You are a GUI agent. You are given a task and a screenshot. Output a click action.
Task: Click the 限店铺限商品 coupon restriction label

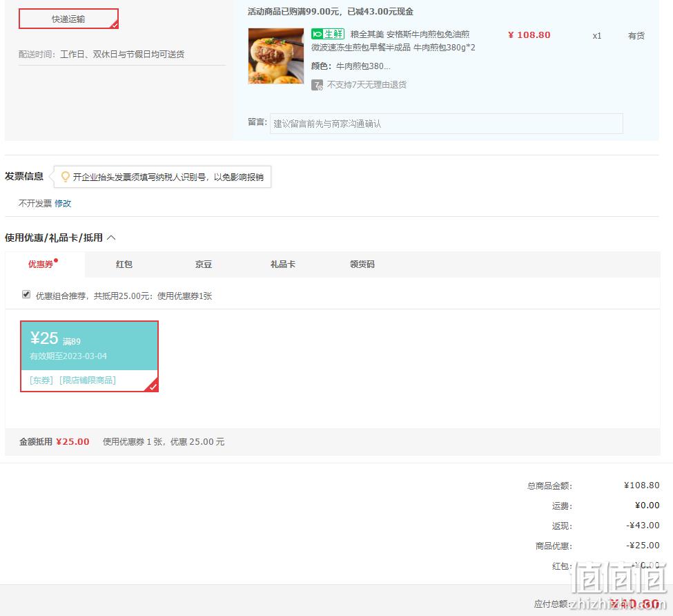point(88,381)
